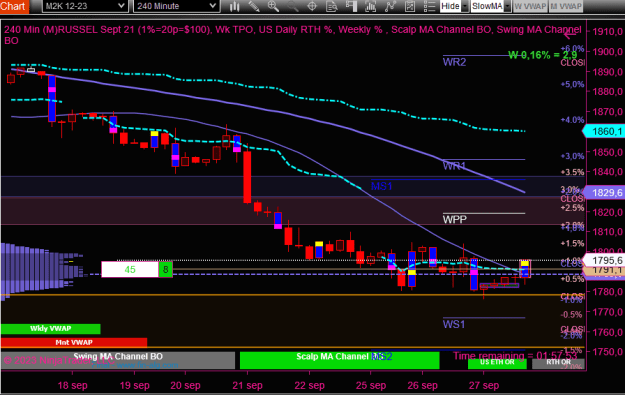Screen dimensions: 625x395
Task: Click the cyan 1860,1 price marker
Action: (x=604, y=131)
